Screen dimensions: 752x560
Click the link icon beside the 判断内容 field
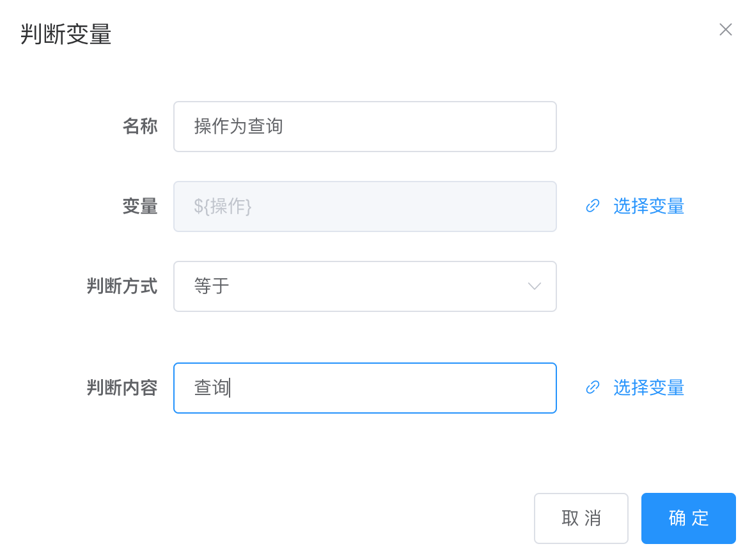pos(593,387)
